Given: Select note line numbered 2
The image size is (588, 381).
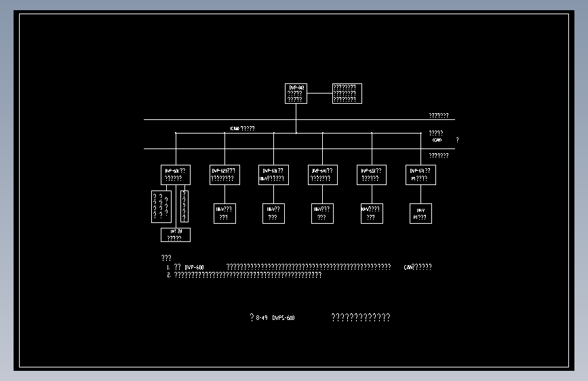Looking at the screenshot, I should coord(244,275).
